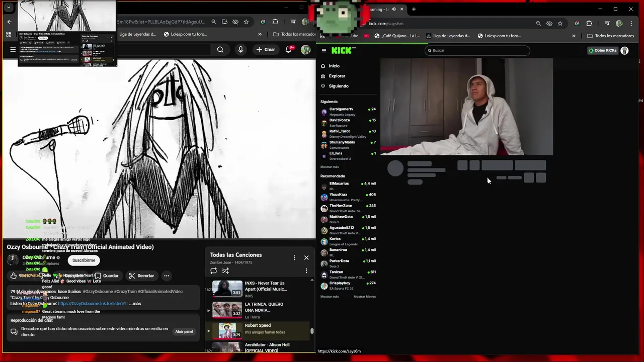Click Abrir panel for chat replay
Screen dimensions: 644x362
[x=184, y=331]
